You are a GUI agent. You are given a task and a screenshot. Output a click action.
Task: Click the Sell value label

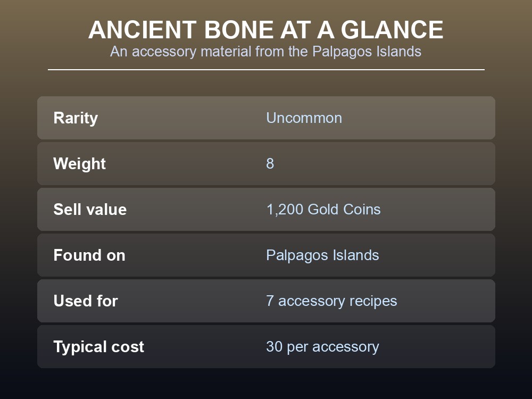[x=90, y=209]
